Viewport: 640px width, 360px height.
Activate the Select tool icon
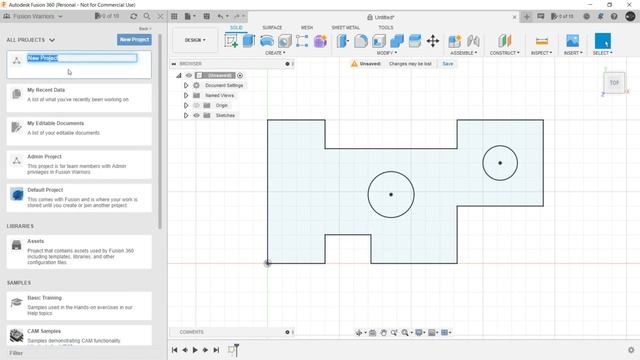click(603, 41)
